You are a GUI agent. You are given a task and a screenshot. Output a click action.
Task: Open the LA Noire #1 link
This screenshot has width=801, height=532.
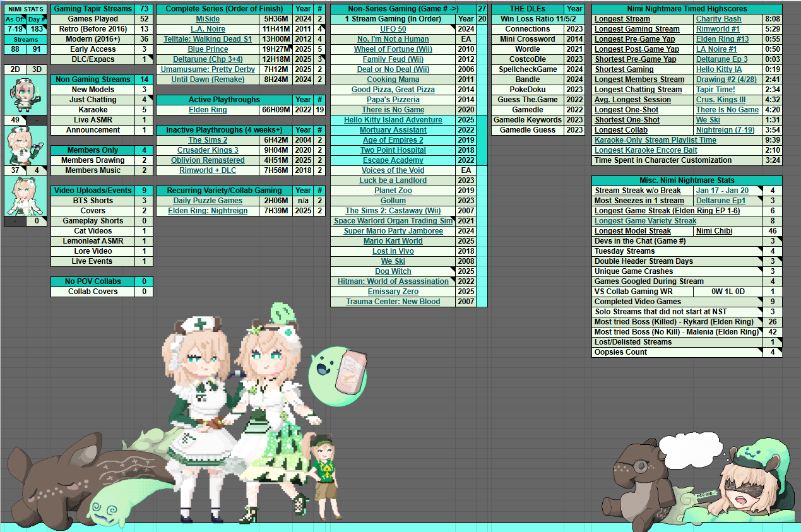(x=716, y=49)
